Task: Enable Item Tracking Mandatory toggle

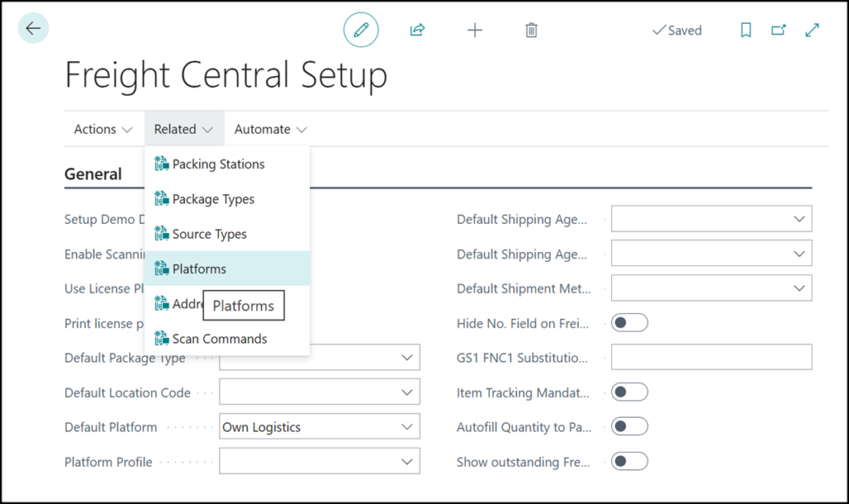Action: pos(629,392)
